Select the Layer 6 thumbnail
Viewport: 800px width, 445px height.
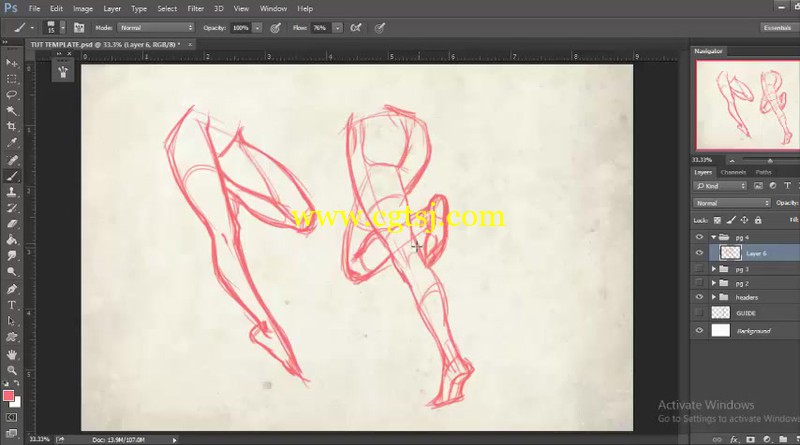pos(730,253)
